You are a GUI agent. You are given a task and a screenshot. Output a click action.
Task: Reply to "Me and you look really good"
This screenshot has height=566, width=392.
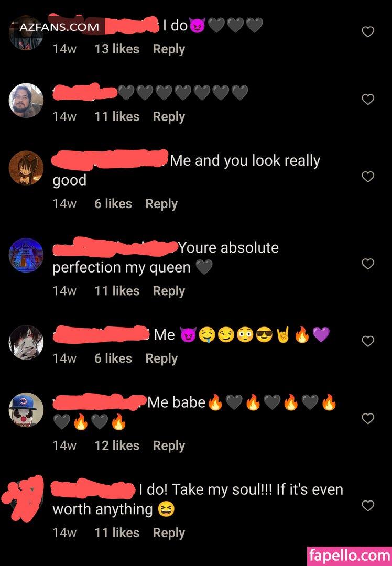tap(161, 204)
